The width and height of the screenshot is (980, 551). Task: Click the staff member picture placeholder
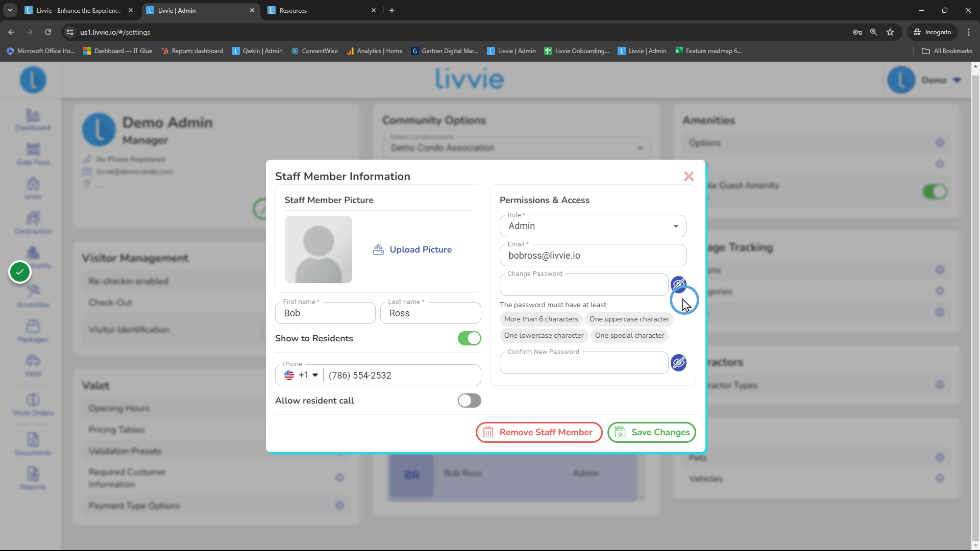coord(318,249)
